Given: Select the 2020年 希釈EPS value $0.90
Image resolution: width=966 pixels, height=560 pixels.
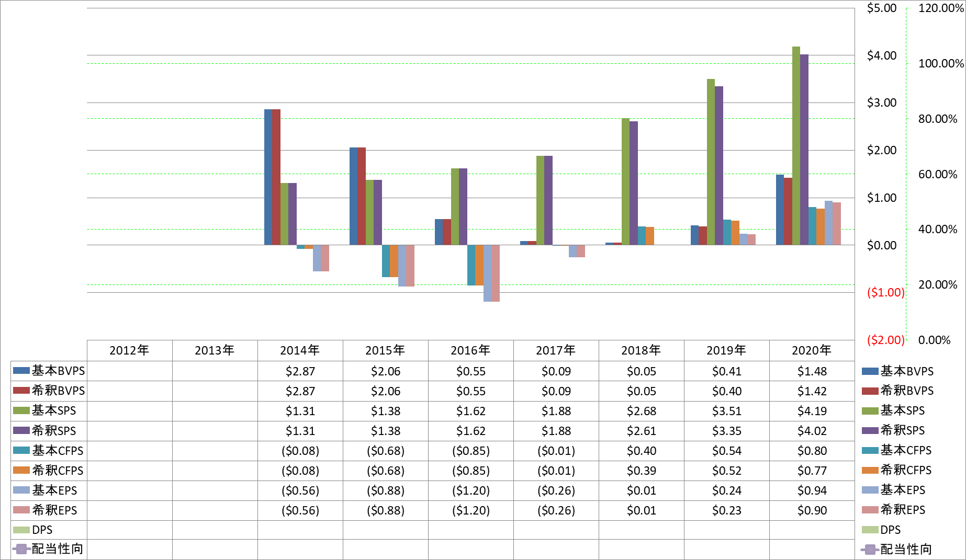Looking at the screenshot, I should (812, 510).
